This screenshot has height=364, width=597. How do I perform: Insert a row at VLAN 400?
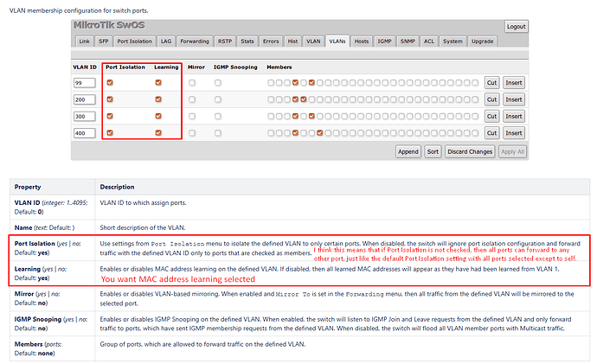514,133
